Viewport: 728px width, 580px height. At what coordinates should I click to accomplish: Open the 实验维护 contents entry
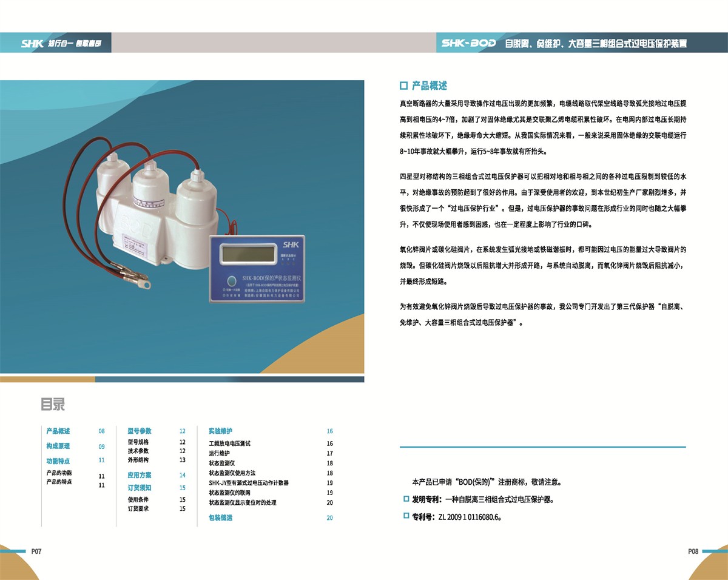[221, 431]
